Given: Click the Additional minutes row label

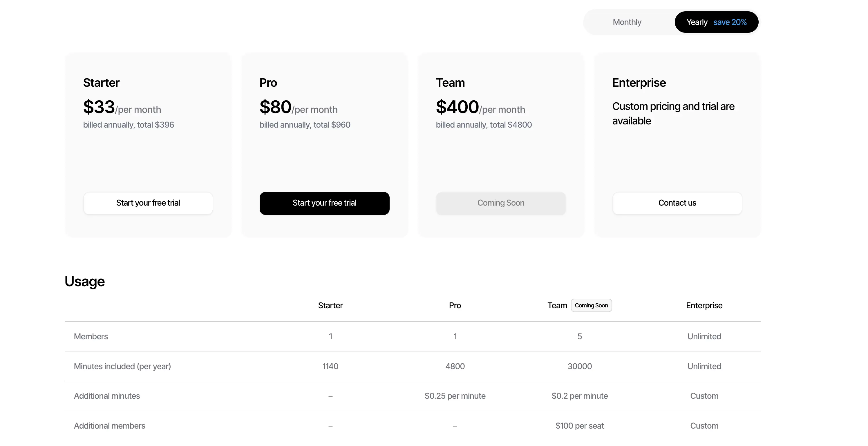Looking at the screenshot, I should point(107,396).
